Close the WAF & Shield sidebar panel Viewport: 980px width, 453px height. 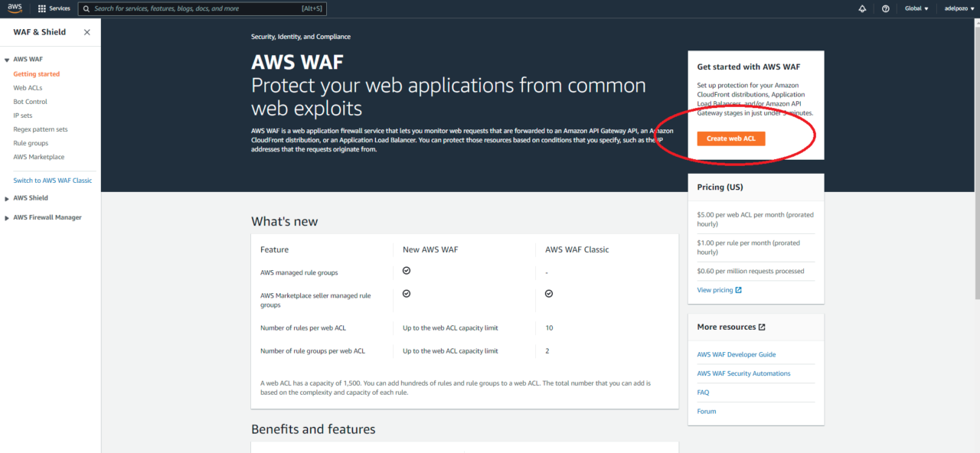coord(87,32)
